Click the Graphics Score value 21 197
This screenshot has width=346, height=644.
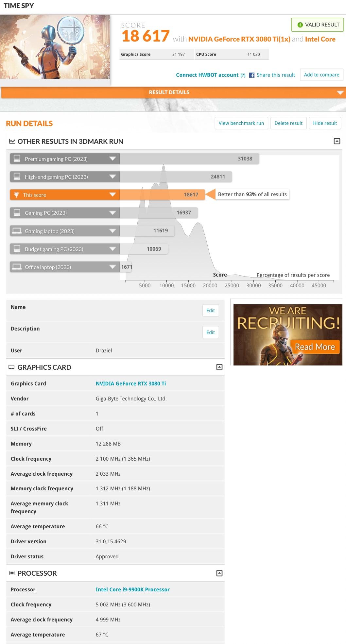[x=179, y=54]
